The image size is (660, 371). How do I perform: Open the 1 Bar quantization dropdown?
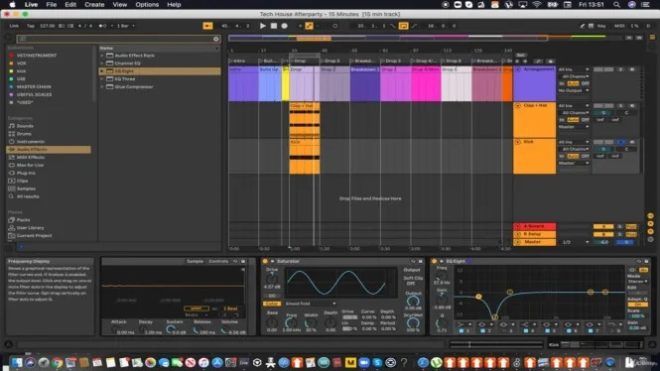(x=125, y=26)
